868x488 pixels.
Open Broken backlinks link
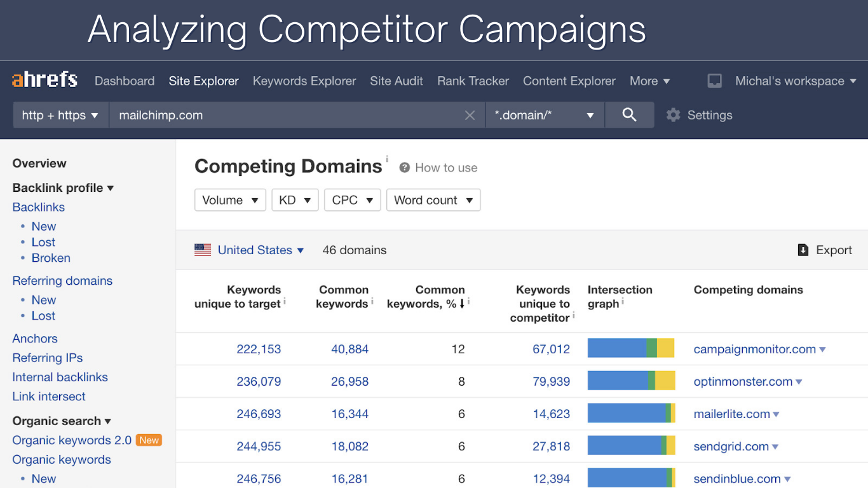(51, 258)
